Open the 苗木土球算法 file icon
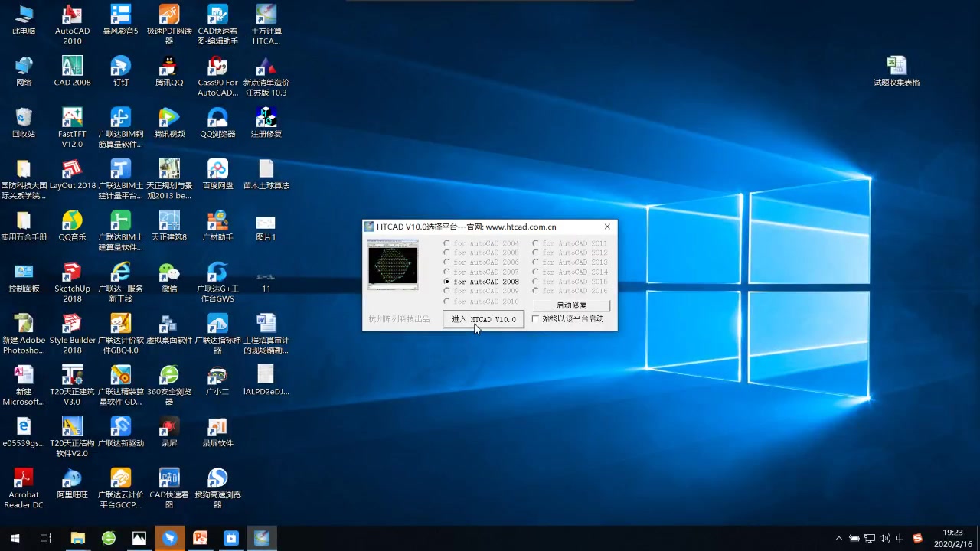The height and width of the screenshot is (551, 980). (x=266, y=174)
